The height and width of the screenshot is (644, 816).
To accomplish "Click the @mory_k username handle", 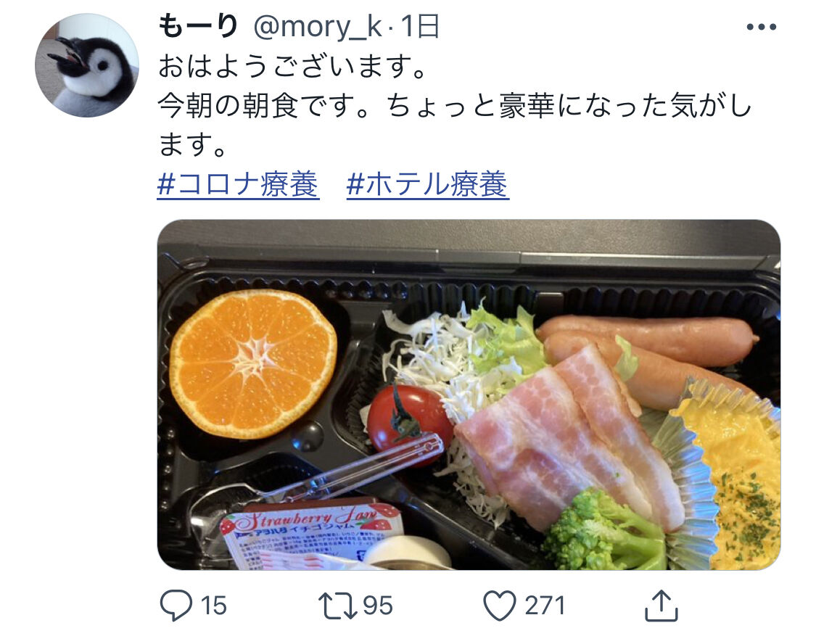I will click(x=318, y=27).
